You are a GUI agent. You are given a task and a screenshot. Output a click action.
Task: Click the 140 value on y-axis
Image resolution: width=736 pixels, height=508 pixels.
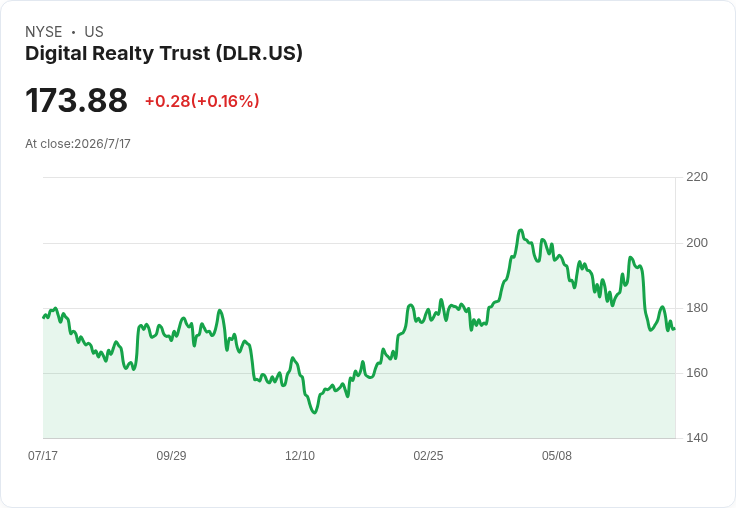click(x=697, y=438)
